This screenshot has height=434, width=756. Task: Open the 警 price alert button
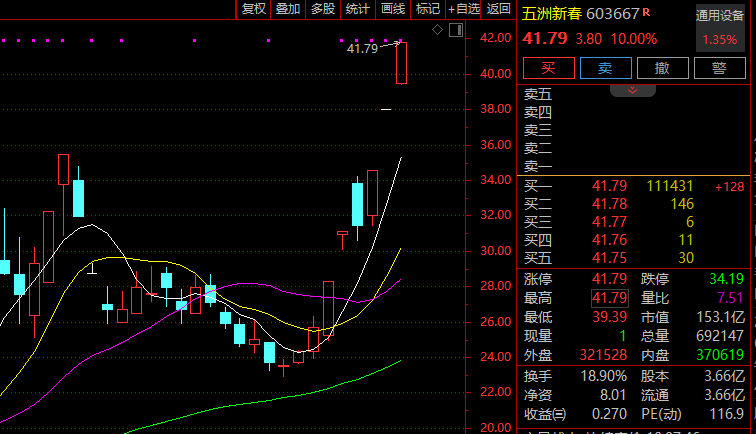point(719,68)
